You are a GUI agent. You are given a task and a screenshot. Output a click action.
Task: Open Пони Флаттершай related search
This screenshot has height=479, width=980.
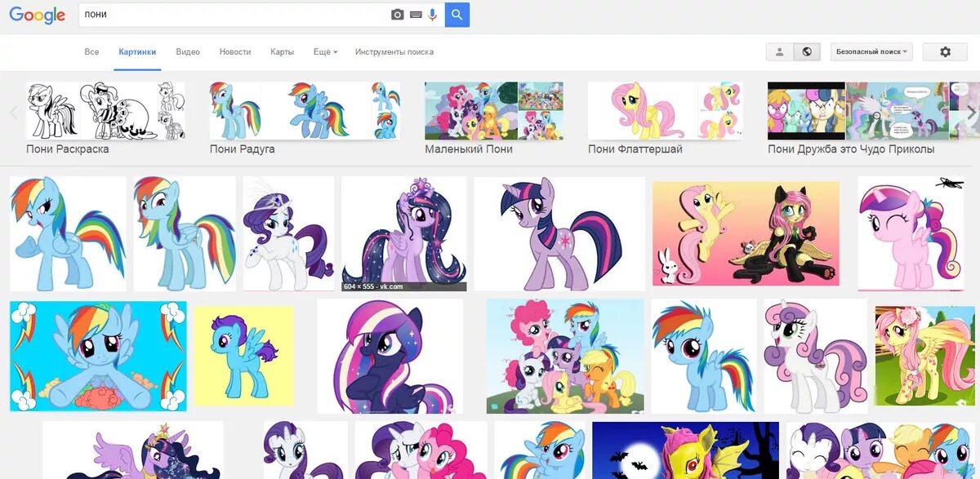pos(635,149)
